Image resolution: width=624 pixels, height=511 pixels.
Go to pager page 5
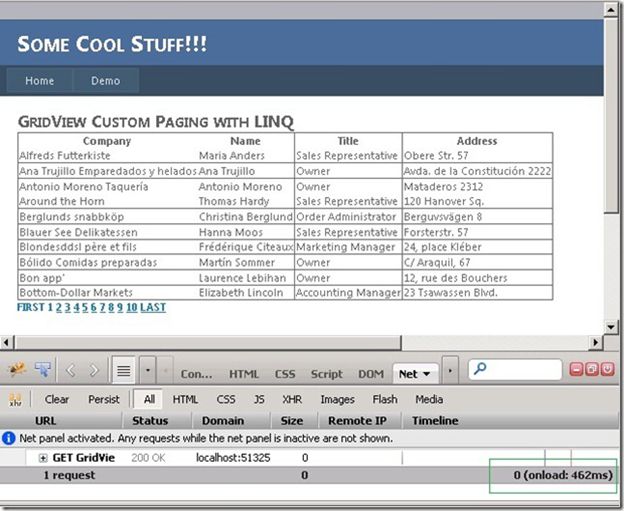[x=85, y=307]
